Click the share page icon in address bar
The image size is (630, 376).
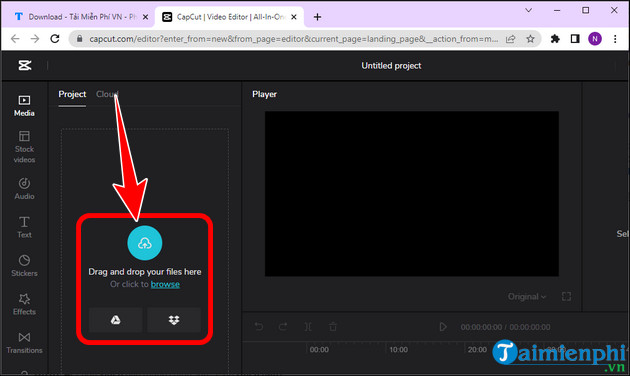click(x=510, y=39)
